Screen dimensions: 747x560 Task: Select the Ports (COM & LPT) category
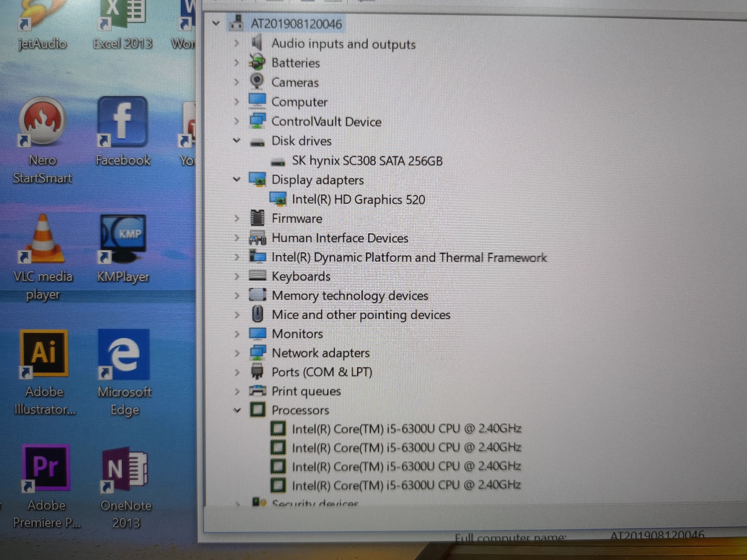click(322, 372)
